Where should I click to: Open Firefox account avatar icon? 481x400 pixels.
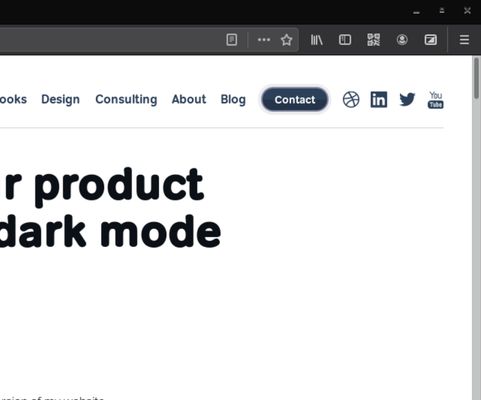[402, 40]
